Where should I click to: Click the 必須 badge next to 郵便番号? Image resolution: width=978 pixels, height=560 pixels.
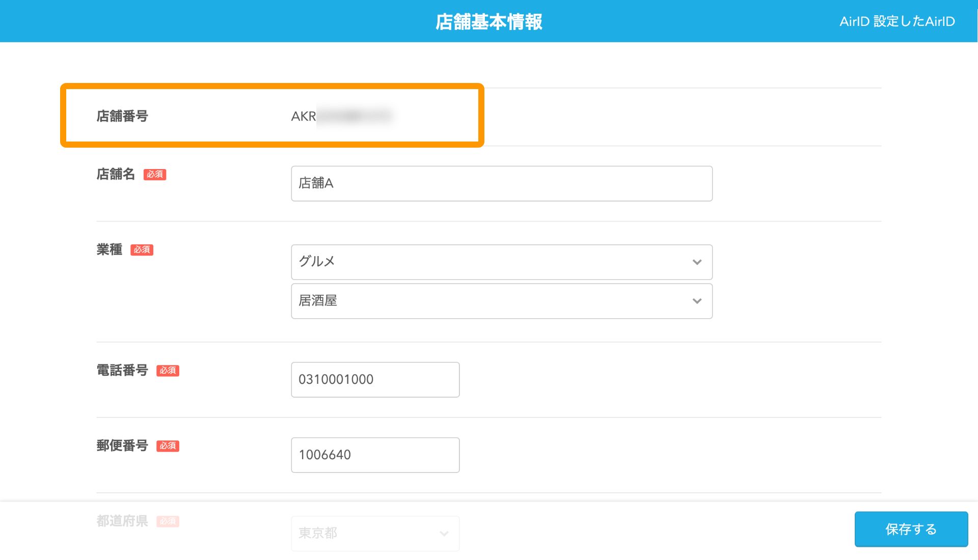coord(168,446)
